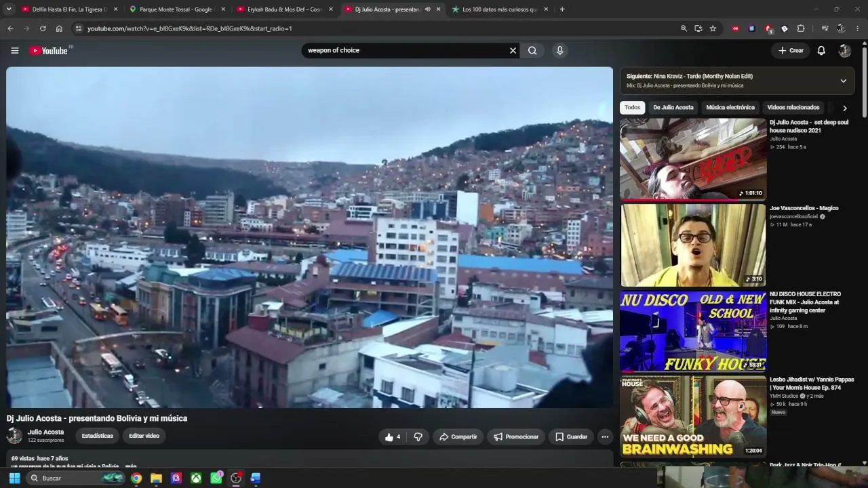Open the NU DISCO HOUSE ELECTRO FUNK MIX thumbnail
868x488 pixels.
(693, 331)
